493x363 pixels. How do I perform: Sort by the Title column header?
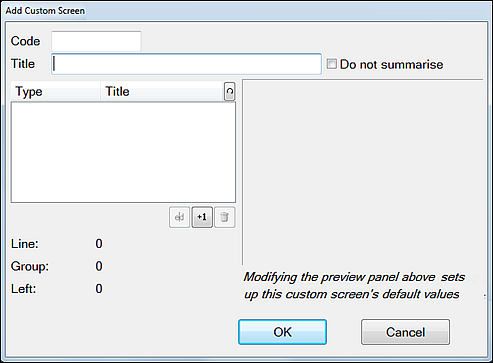pos(162,91)
